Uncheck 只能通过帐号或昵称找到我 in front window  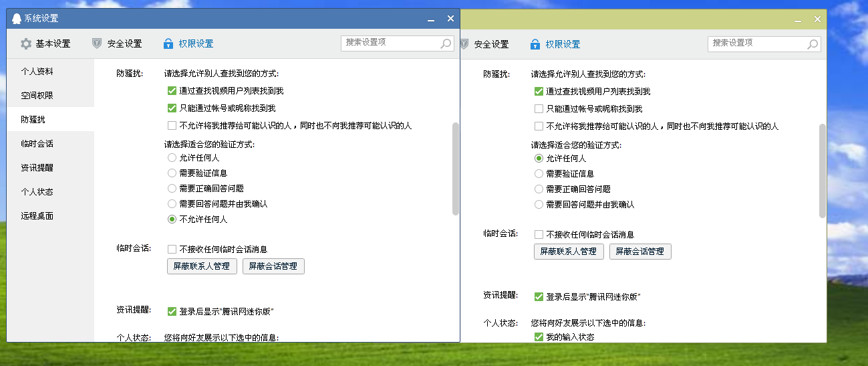pos(172,108)
